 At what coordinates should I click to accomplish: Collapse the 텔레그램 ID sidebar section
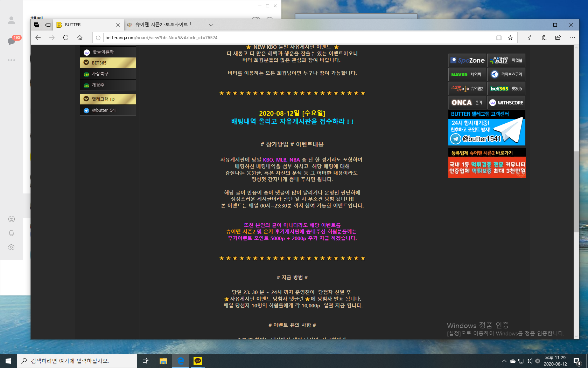[86, 99]
